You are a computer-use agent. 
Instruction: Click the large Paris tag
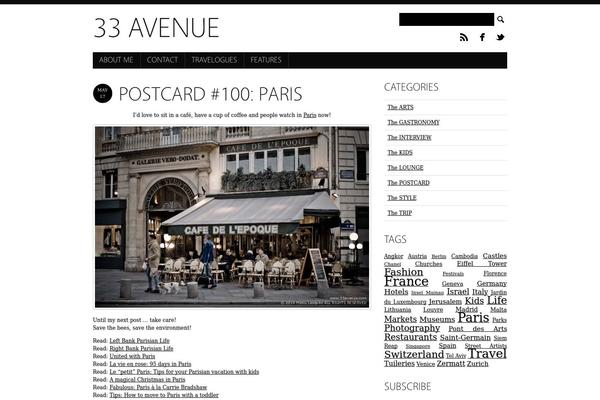pos(473,317)
